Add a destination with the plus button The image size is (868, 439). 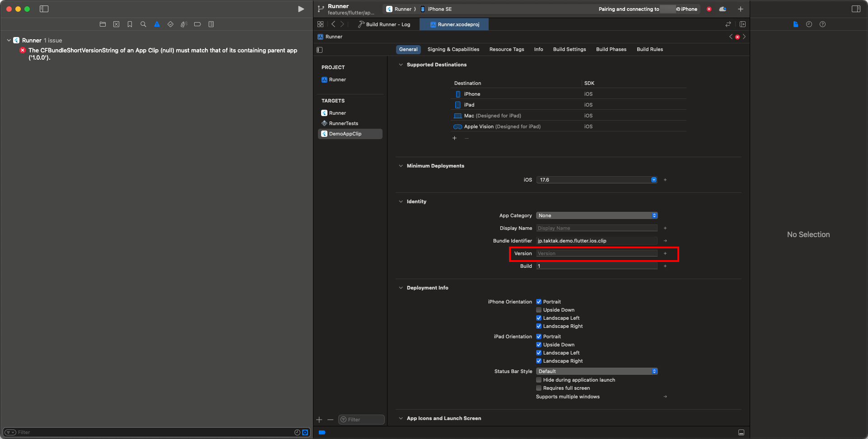[x=454, y=138]
